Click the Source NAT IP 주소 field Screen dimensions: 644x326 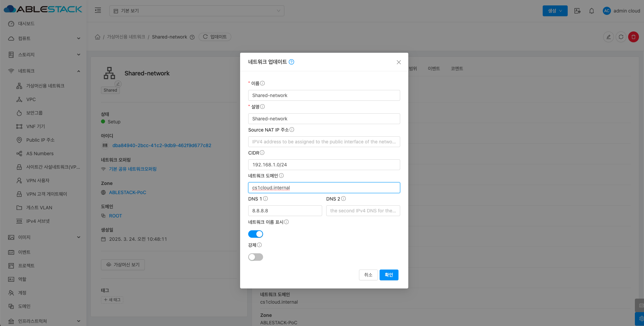[324, 142]
